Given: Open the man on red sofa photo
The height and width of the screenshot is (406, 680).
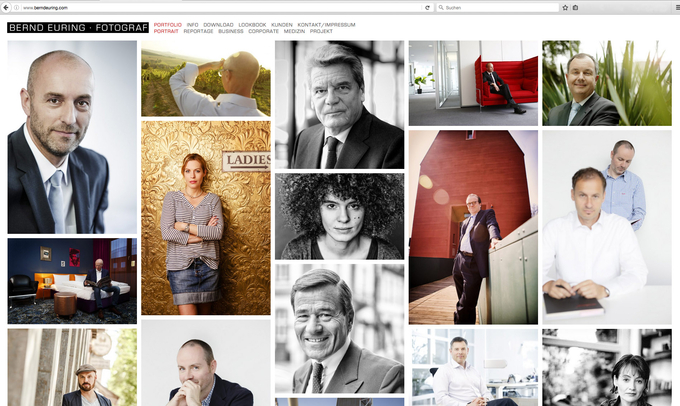Looking at the screenshot, I should [x=473, y=83].
